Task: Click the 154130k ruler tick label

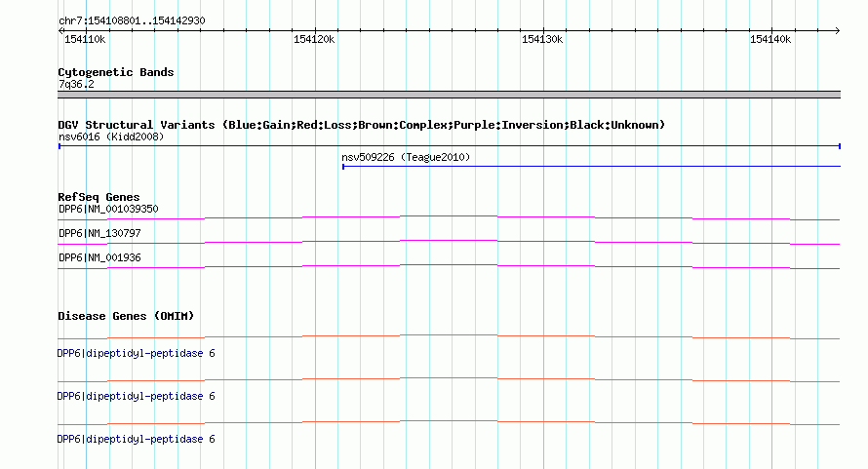Action: tap(542, 39)
